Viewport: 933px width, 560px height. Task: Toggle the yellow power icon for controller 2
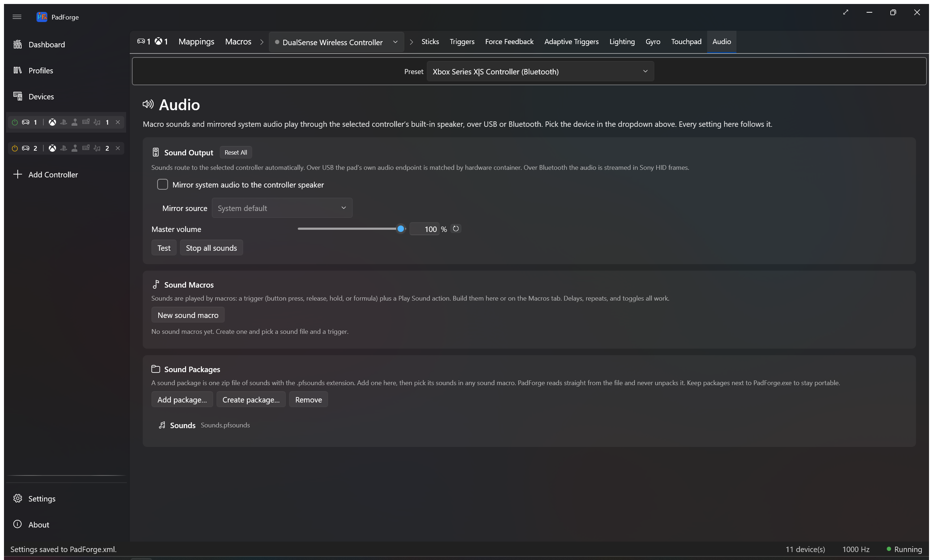pyautogui.click(x=15, y=148)
